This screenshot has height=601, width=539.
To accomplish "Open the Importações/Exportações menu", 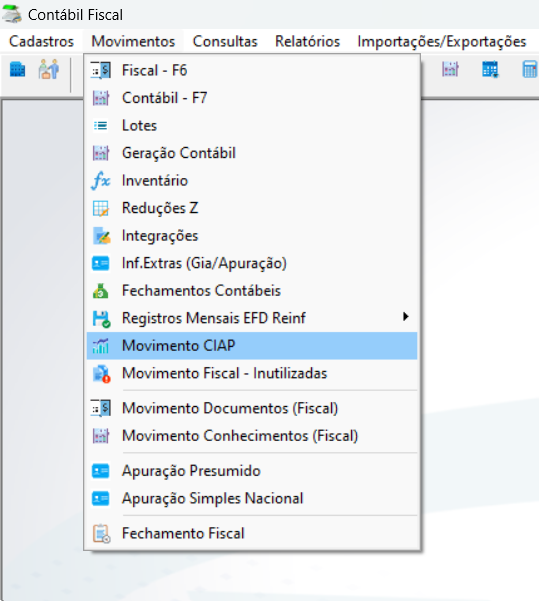I will tap(442, 41).
